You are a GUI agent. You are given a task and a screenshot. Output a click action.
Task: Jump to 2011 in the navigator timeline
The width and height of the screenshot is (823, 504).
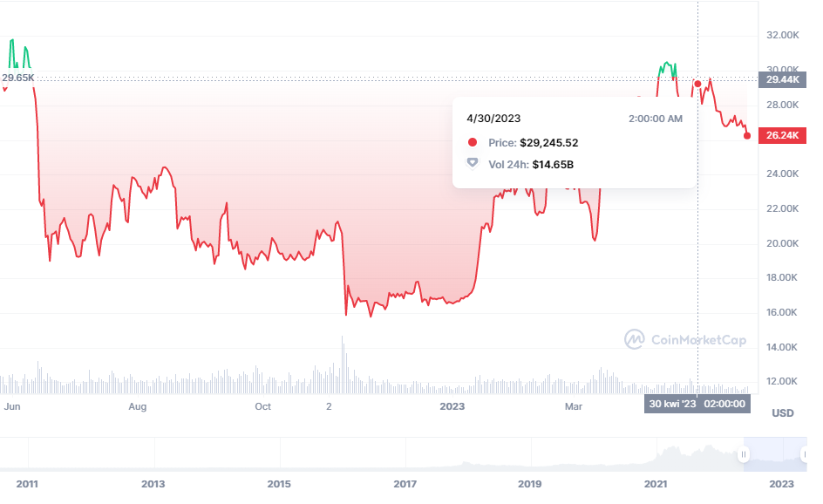click(x=27, y=483)
